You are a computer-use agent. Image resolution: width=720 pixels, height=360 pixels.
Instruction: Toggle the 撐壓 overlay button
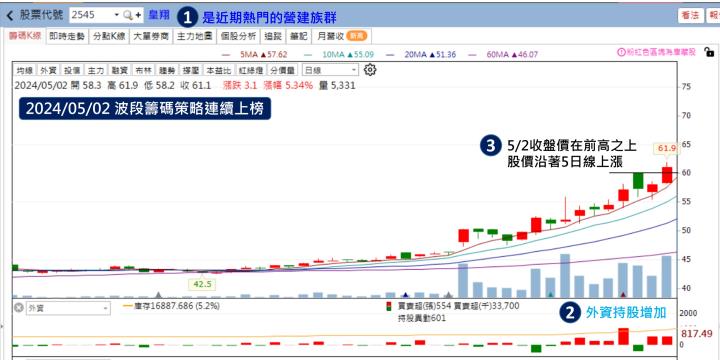pyautogui.click(x=191, y=70)
